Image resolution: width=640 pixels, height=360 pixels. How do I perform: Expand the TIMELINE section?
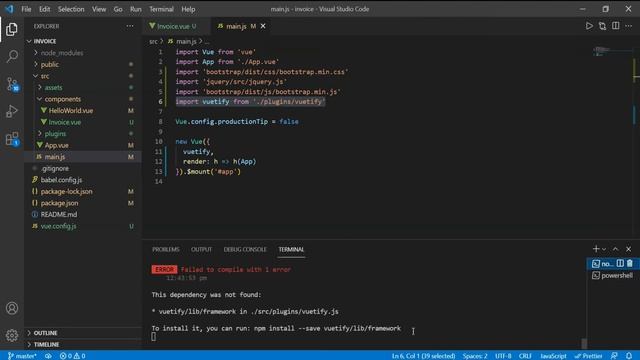click(83, 344)
